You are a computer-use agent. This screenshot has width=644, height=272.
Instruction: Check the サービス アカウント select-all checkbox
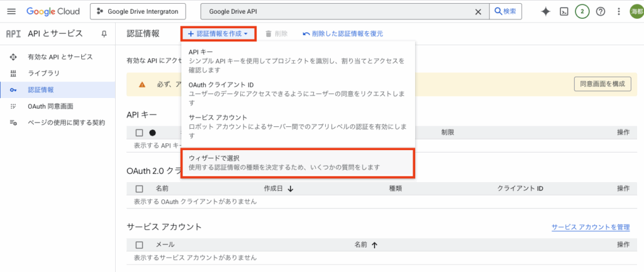[x=140, y=244]
